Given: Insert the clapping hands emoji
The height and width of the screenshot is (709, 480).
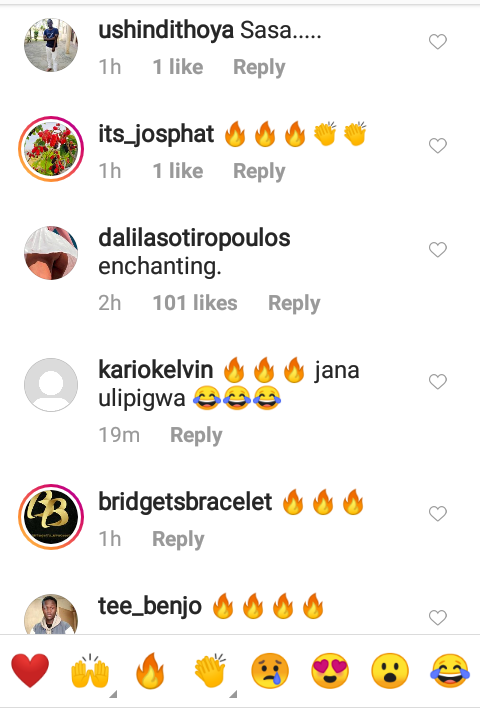Looking at the screenshot, I should (210, 671).
